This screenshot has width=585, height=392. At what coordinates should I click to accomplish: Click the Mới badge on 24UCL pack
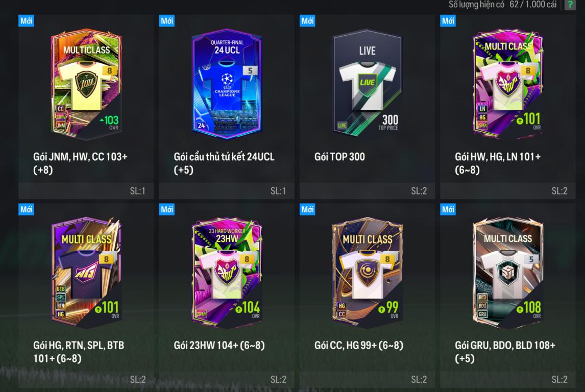pos(167,21)
